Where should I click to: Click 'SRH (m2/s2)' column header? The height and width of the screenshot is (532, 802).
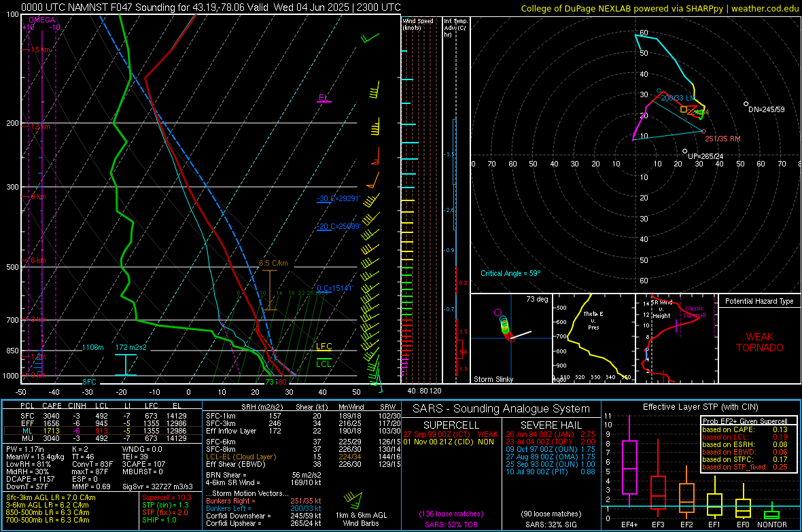[x=262, y=407]
